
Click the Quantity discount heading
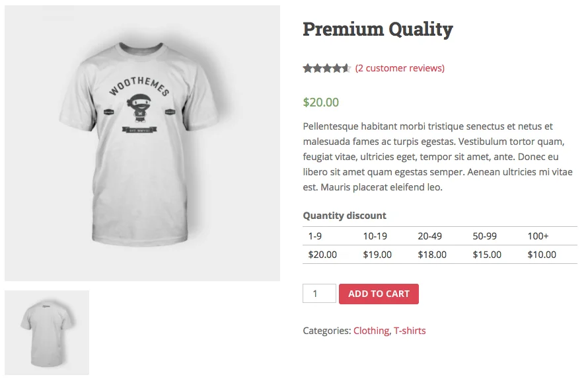[344, 215]
